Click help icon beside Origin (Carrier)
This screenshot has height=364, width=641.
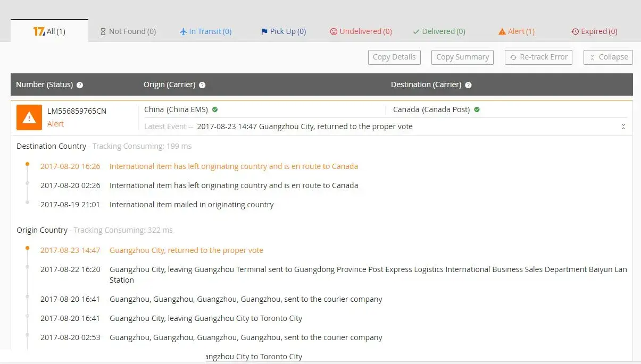click(202, 85)
